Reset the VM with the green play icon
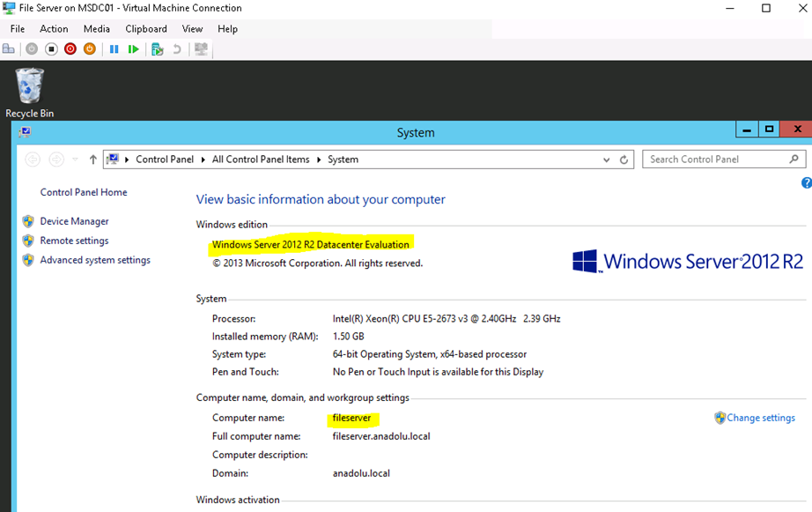Viewport: 812px width, 512px height. [x=133, y=48]
